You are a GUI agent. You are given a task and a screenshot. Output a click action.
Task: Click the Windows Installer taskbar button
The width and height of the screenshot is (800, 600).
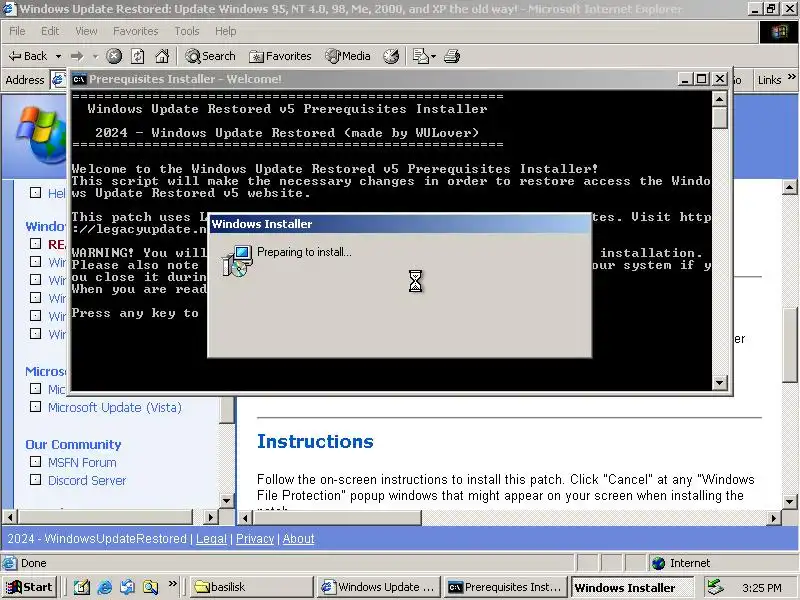[632, 587]
